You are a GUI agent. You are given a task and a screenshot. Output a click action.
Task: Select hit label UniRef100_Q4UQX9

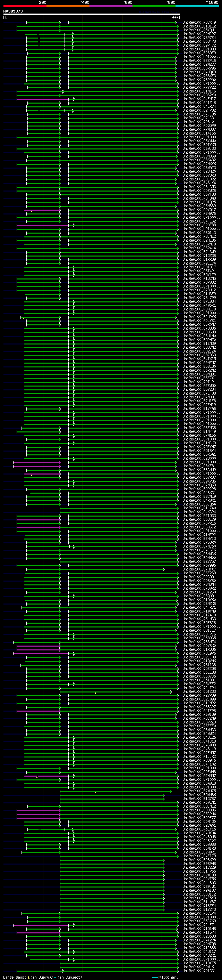click(x=199, y=72)
